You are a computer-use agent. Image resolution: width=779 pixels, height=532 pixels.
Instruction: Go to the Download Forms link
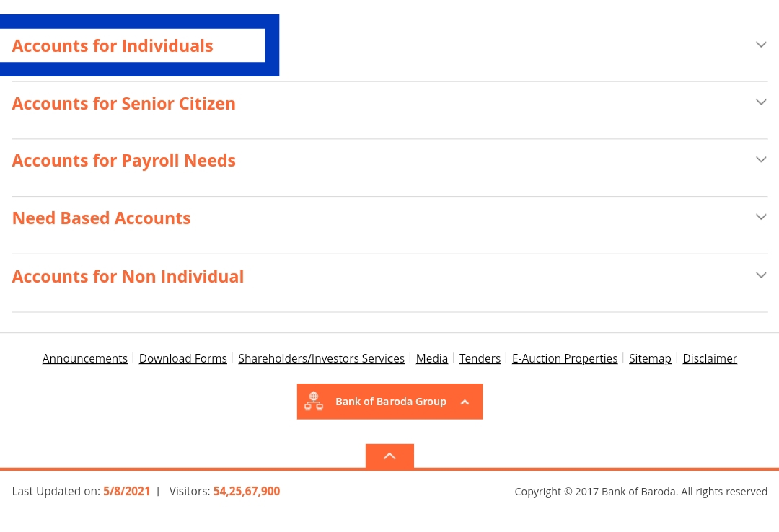183,358
